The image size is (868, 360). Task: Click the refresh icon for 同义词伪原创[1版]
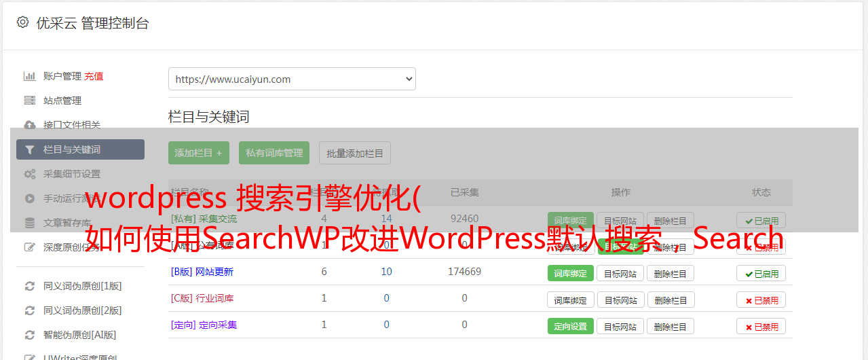(x=29, y=286)
